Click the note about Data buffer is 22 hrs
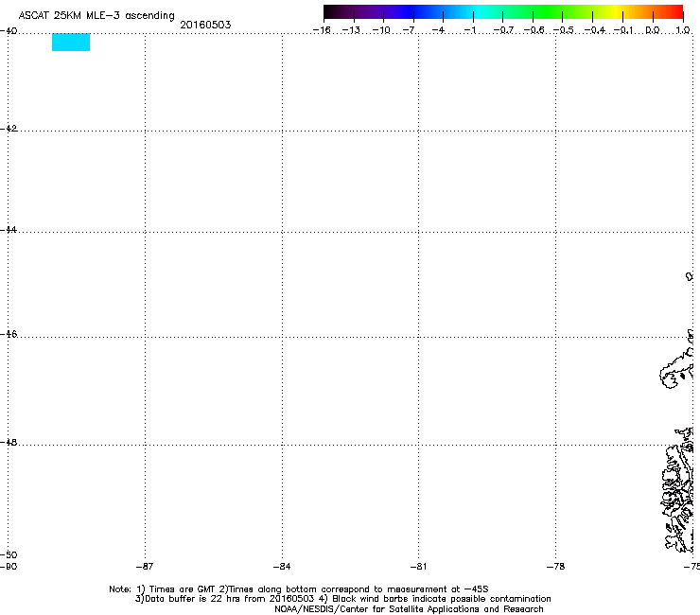This screenshot has height=615, width=700. (342, 599)
